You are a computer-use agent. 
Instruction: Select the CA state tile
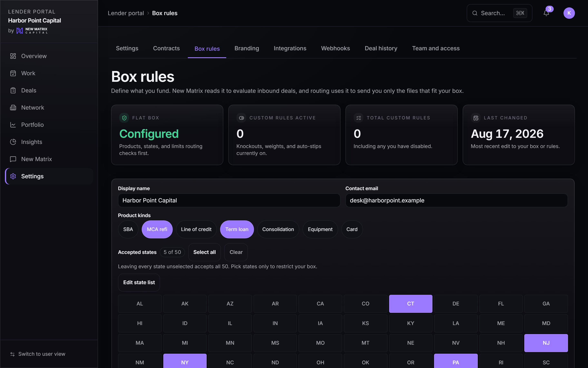click(x=320, y=304)
